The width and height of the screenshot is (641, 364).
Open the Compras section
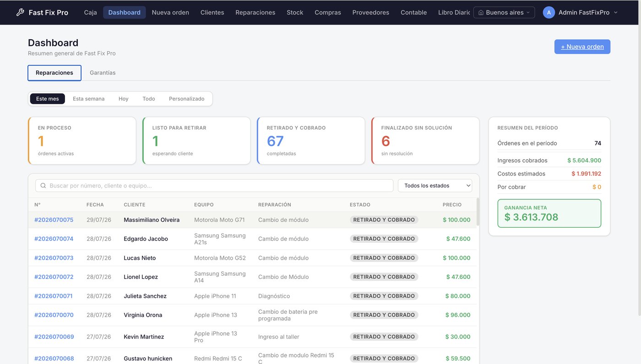pyautogui.click(x=328, y=12)
